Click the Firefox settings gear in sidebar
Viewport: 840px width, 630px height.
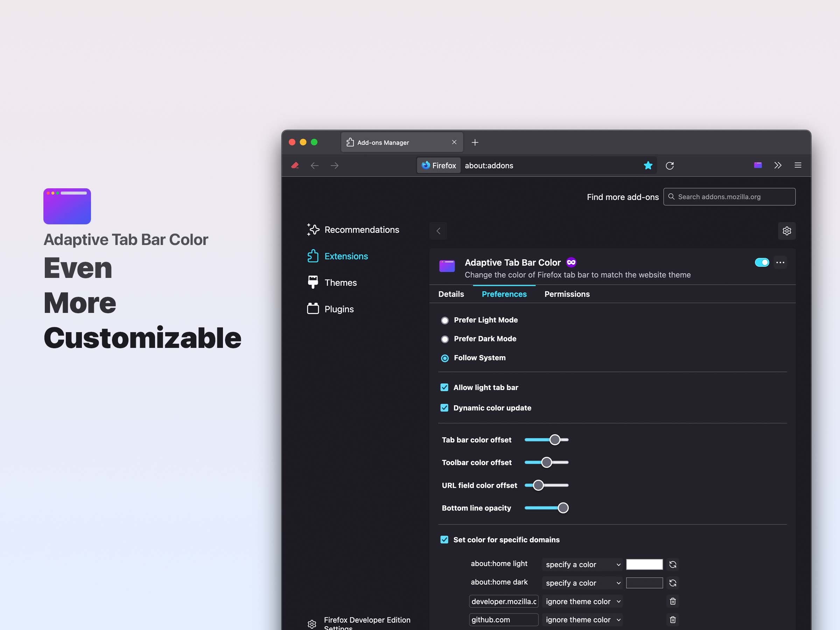(x=312, y=624)
